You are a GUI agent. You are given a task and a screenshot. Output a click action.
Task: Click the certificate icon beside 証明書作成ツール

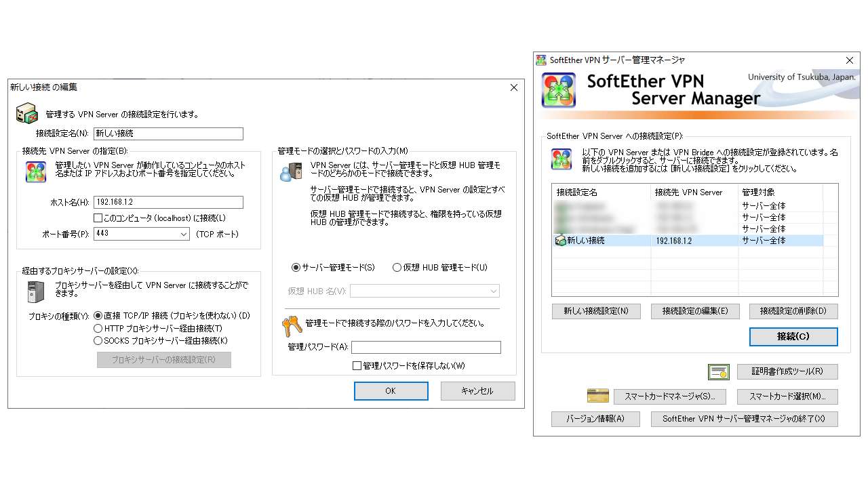click(x=718, y=371)
